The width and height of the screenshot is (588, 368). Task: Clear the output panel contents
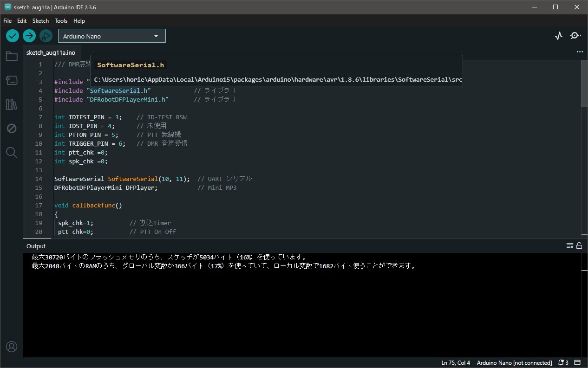569,246
